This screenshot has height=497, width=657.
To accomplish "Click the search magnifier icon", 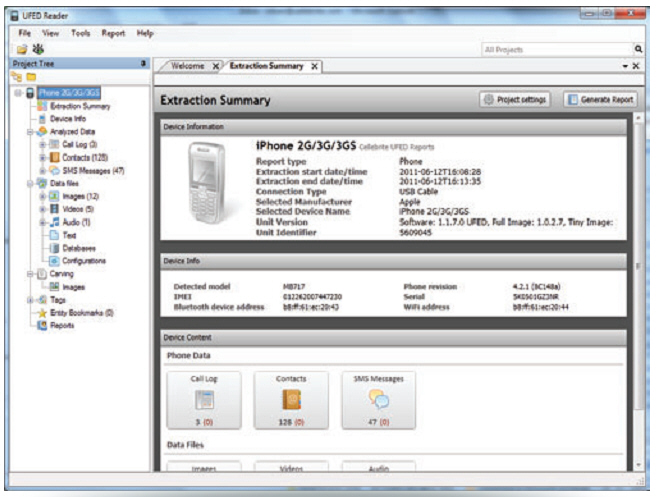I will [x=638, y=49].
